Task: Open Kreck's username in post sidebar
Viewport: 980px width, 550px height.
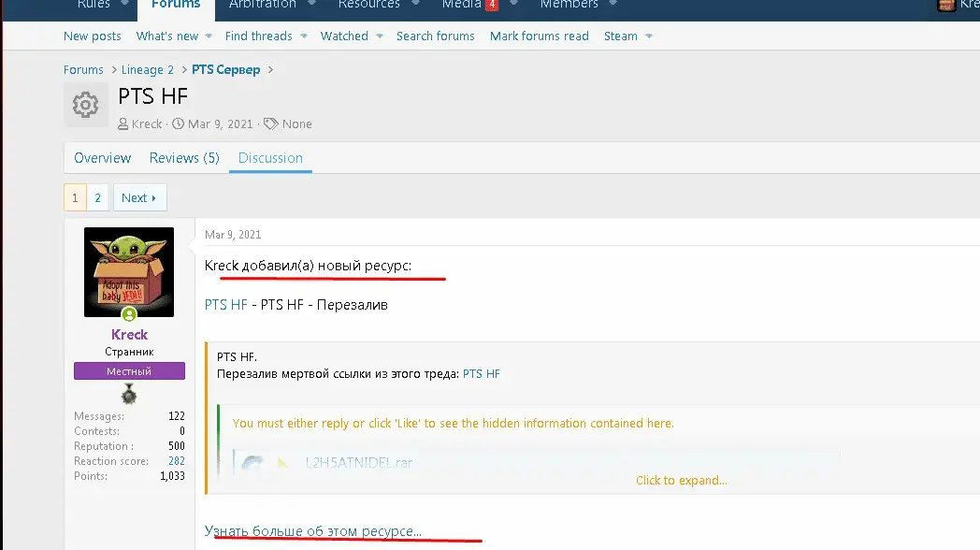Action: click(129, 334)
